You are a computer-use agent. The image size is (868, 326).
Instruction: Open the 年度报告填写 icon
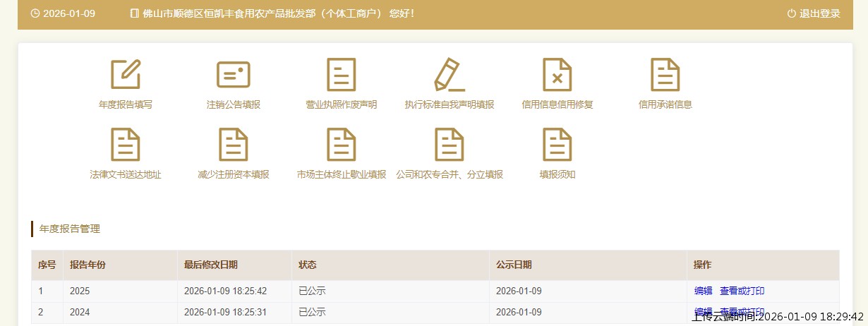[126, 74]
